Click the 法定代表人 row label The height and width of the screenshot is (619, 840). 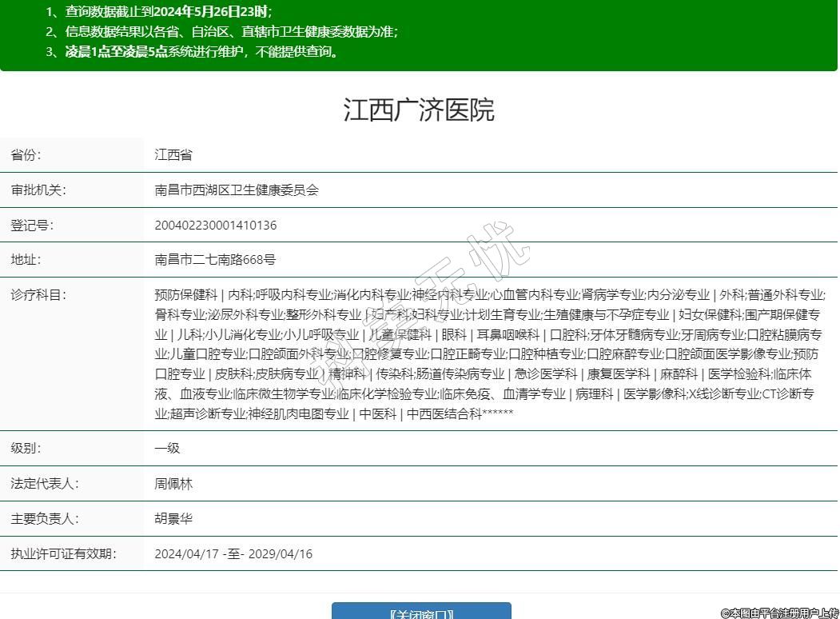click(x=44, y=484)
